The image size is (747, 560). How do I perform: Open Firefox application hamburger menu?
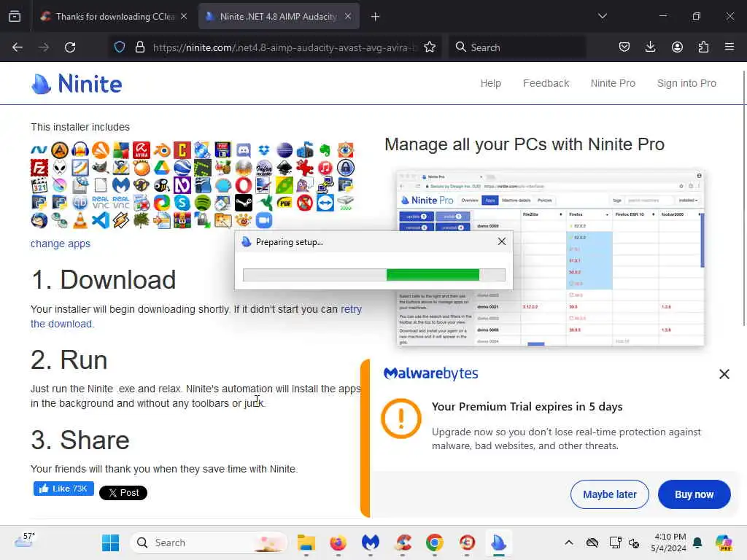[729, 47]
